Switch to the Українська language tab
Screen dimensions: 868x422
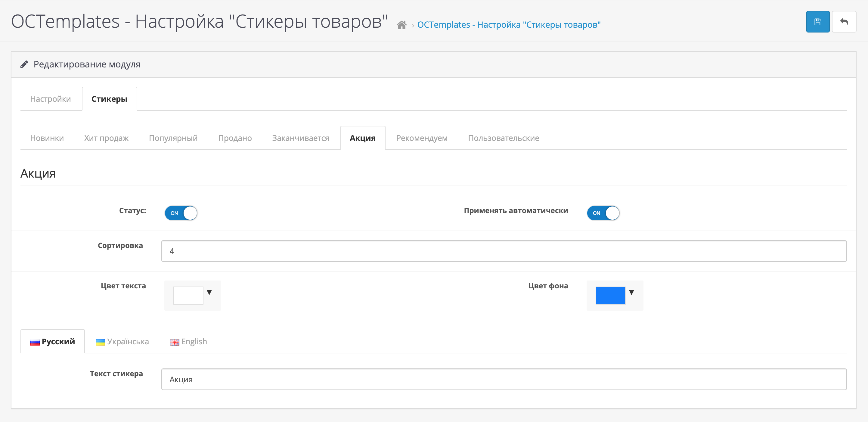[x=122, y=341]
